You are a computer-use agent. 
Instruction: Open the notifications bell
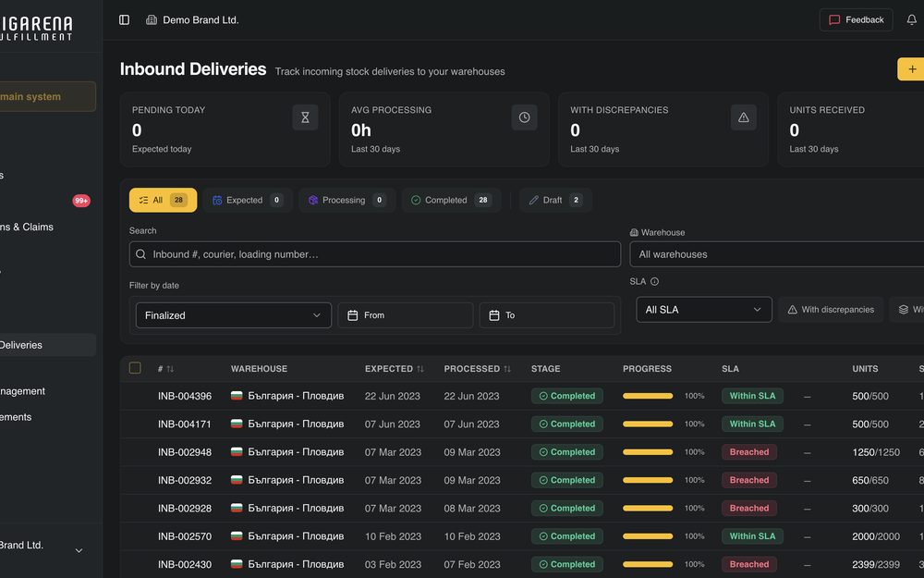[911, 19]
